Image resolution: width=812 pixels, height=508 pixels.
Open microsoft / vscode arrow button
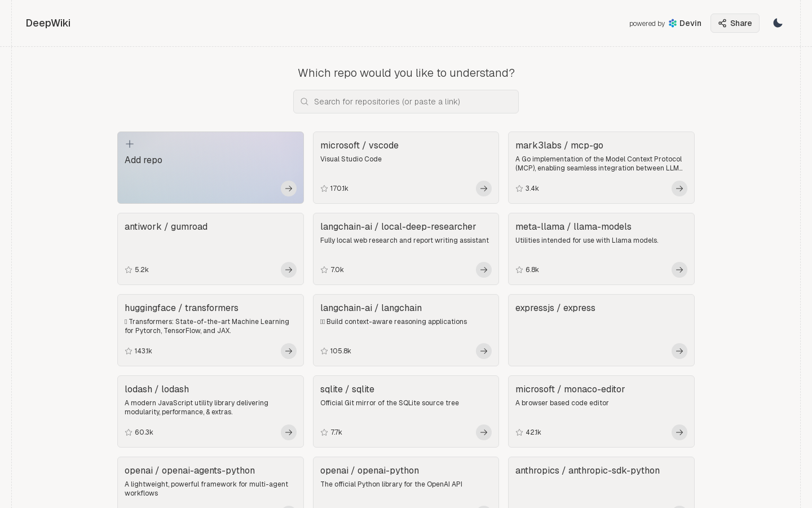pyautogui.click(x=484, y=189)
